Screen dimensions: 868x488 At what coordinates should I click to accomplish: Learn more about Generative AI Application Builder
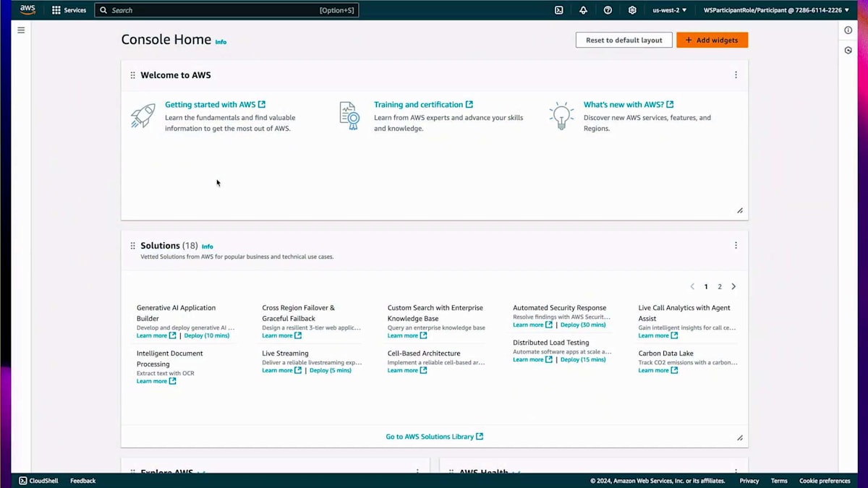click(156, 335)
